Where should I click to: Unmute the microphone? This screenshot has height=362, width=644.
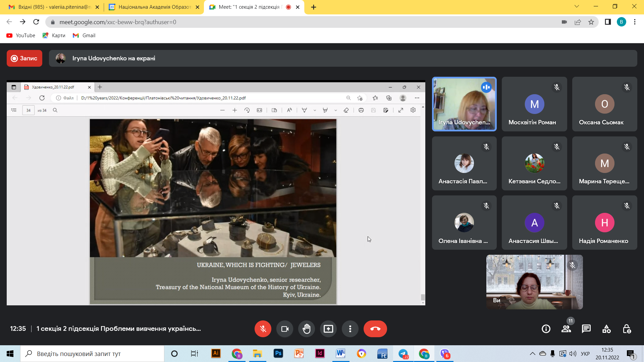pyautogui.click(x=263, y=329)
